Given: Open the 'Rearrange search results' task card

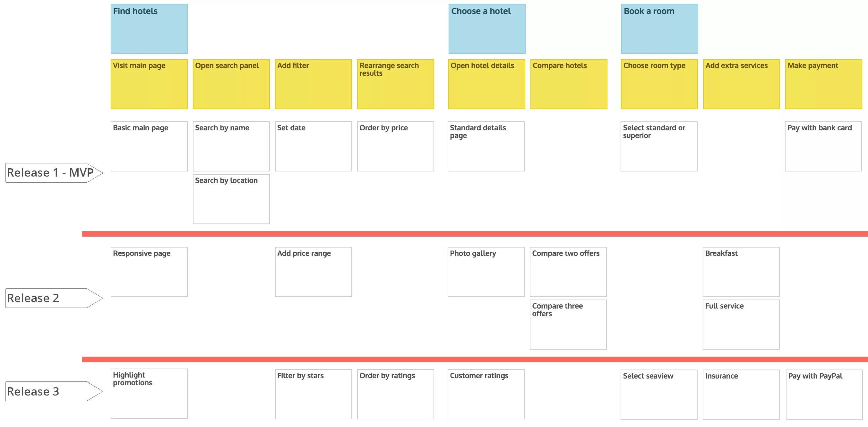Looking at the screenshot, I should click(x=395, y=83).
